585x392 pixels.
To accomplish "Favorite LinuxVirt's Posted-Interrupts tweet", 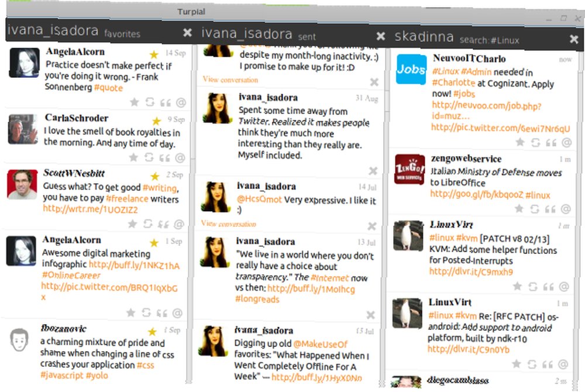I will coord(517,286).
